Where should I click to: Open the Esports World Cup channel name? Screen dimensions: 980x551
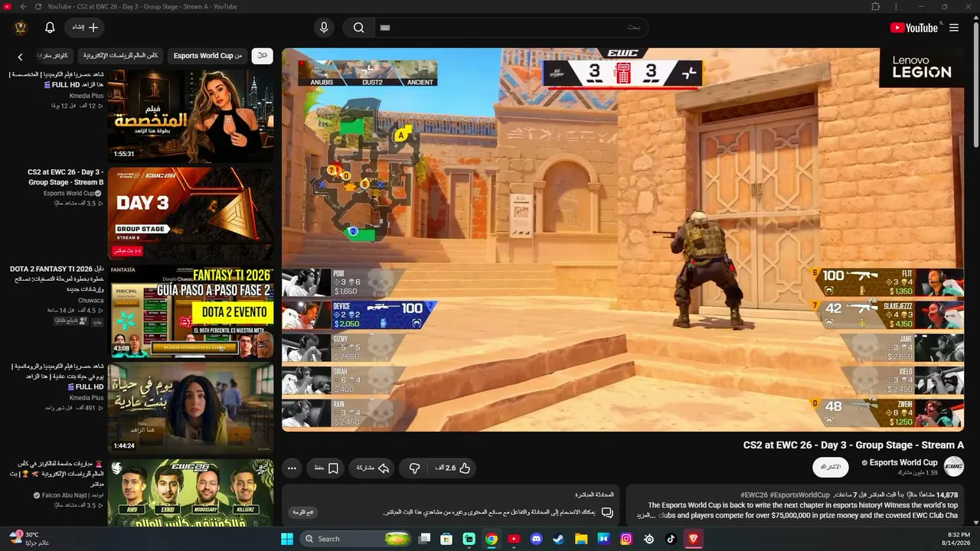tap(903, 462)
